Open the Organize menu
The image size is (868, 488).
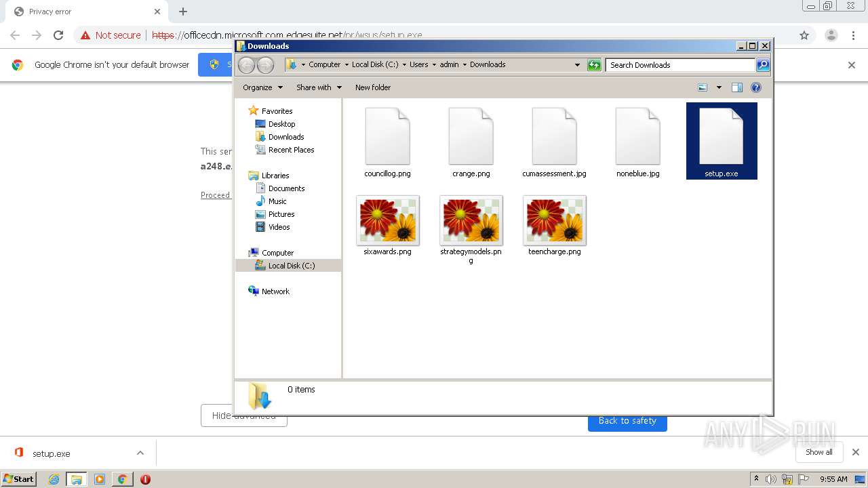point(263,87)
